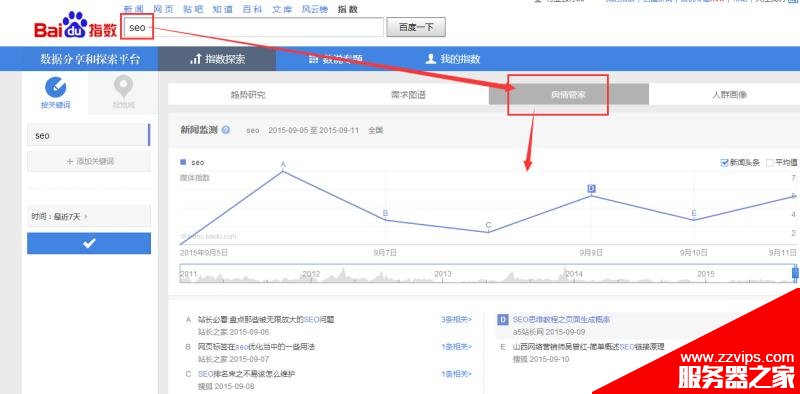Click the 全国 region text in header
Screen dimensions: 800x394
tap(376, 131)
